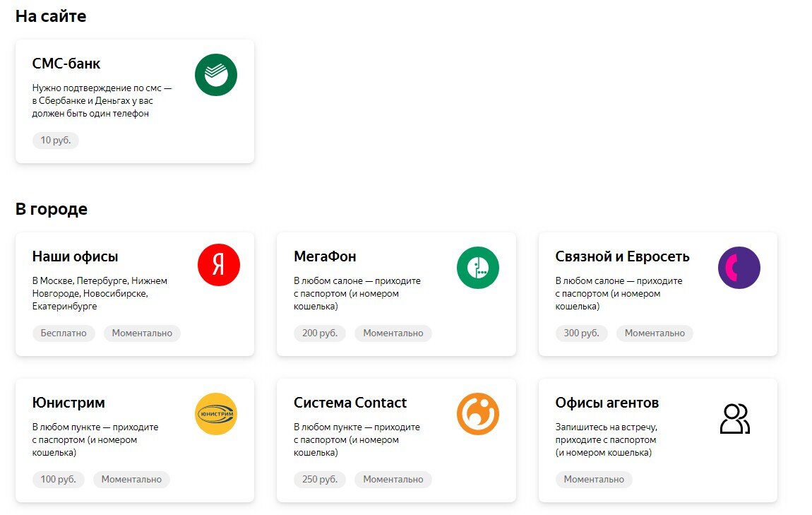Click the В городе section heading
Image resolution: width=812 pixels, height=515 pixels.
tap(52, 209)
